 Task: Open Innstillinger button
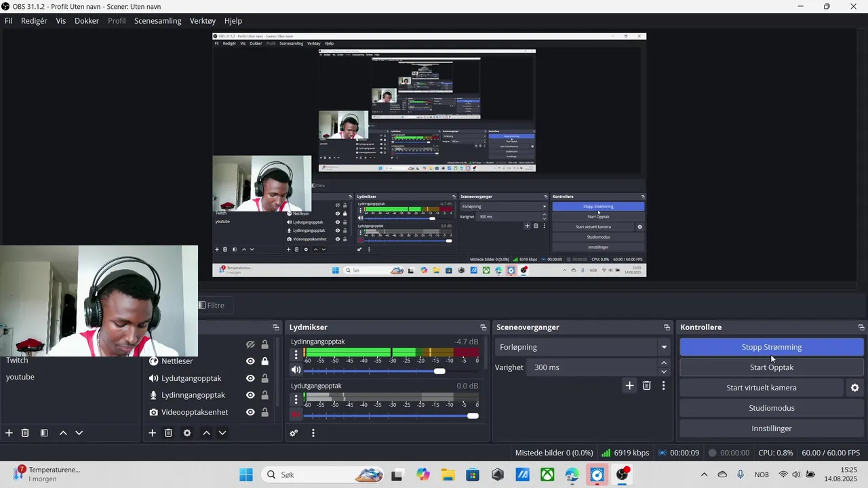tap(772, 428)
